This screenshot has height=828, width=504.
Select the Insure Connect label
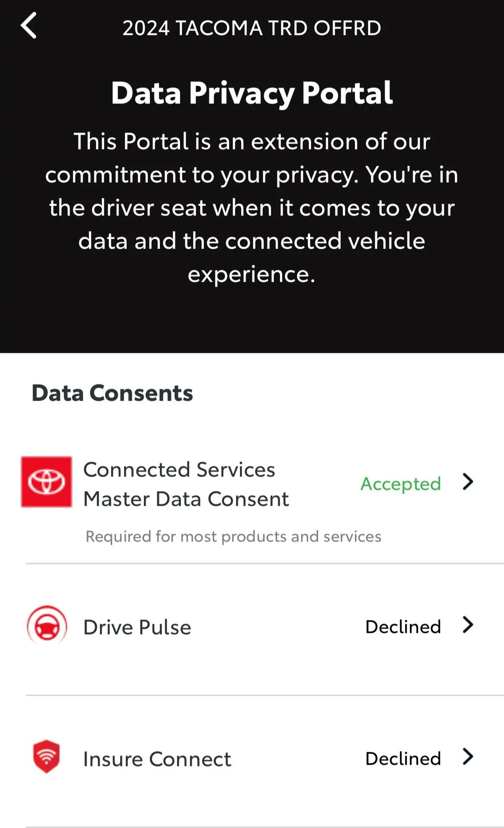coord(157,759)
